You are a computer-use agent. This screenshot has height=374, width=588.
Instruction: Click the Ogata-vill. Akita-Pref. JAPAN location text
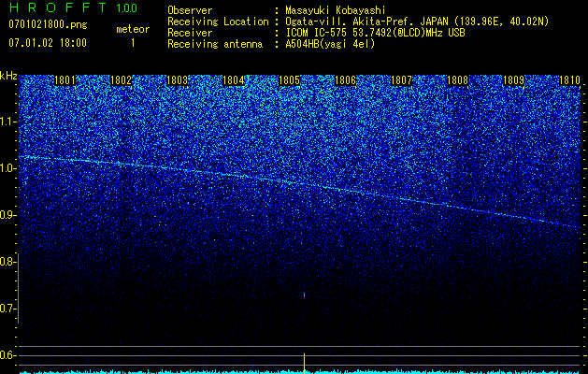[415, 22]
